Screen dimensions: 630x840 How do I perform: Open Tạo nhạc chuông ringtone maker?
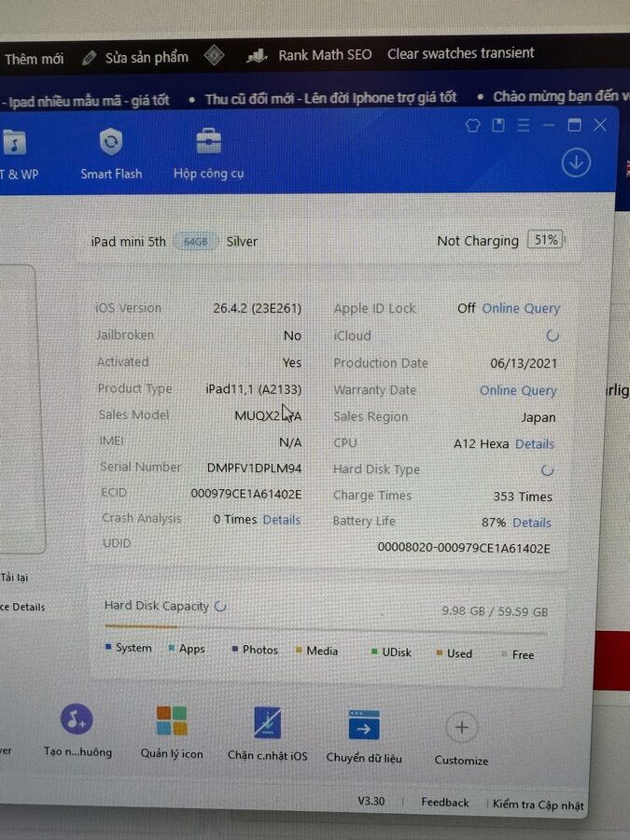(77, 731)
